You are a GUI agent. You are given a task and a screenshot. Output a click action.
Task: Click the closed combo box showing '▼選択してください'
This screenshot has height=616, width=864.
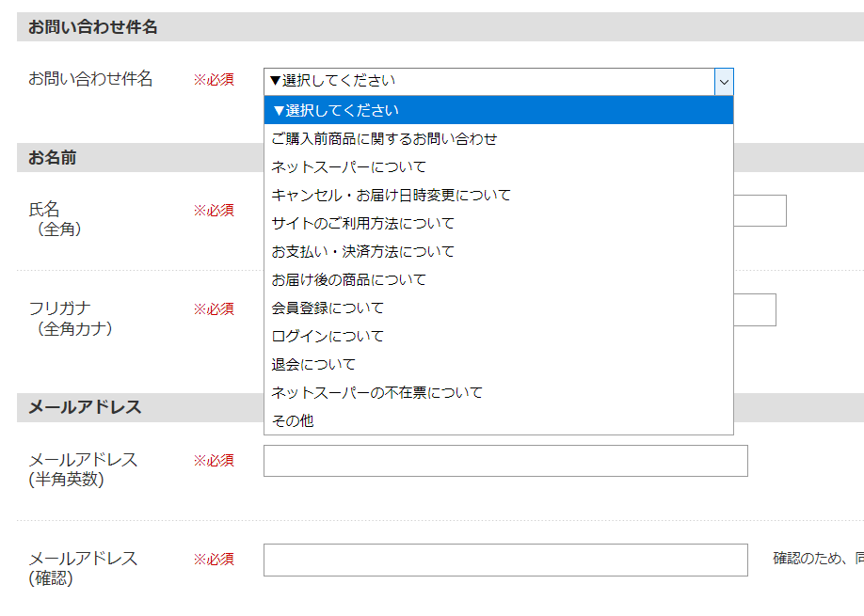pyautogui.click(x=488, y=82)
